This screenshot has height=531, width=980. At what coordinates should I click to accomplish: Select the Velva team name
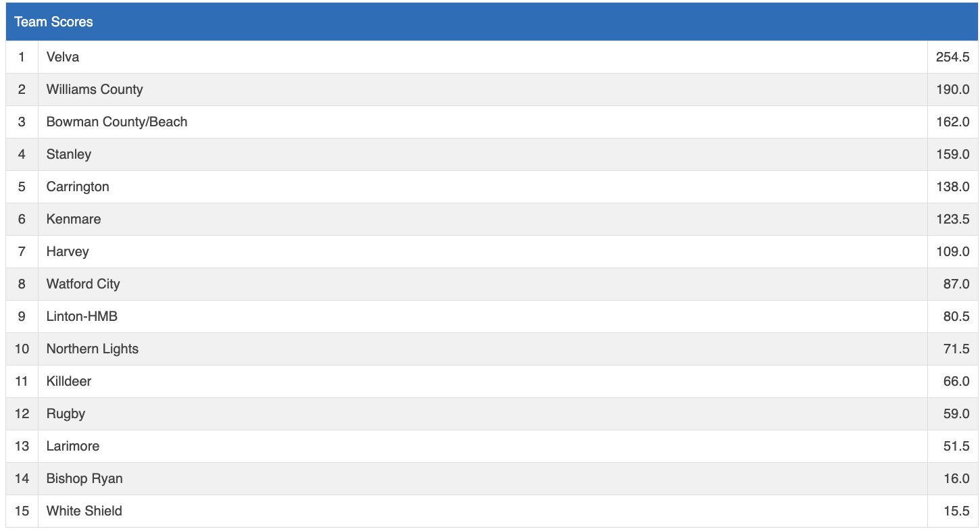coord(63,57)
